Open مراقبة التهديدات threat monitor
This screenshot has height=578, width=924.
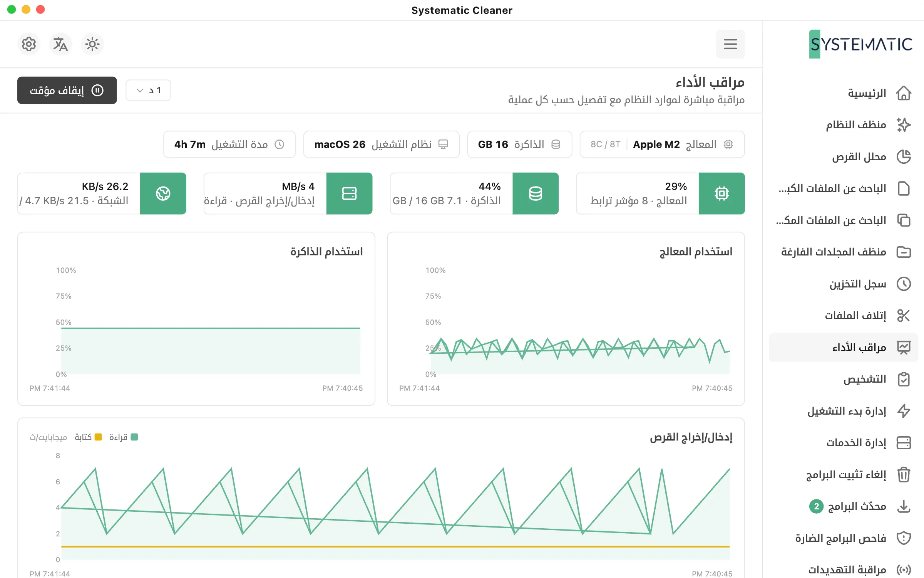[847, 570]
